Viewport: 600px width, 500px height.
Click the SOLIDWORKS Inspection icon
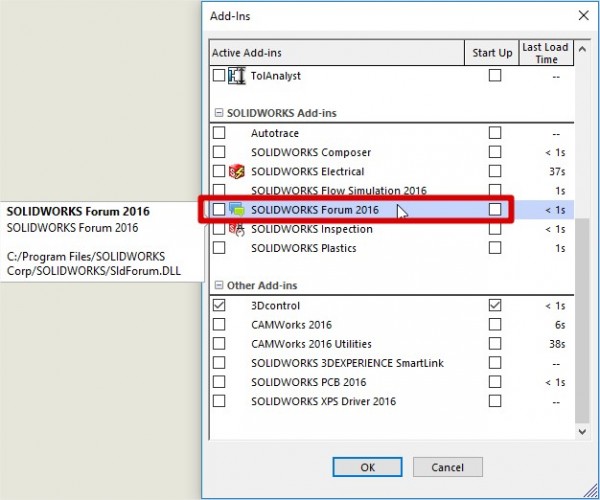point(236,229)
